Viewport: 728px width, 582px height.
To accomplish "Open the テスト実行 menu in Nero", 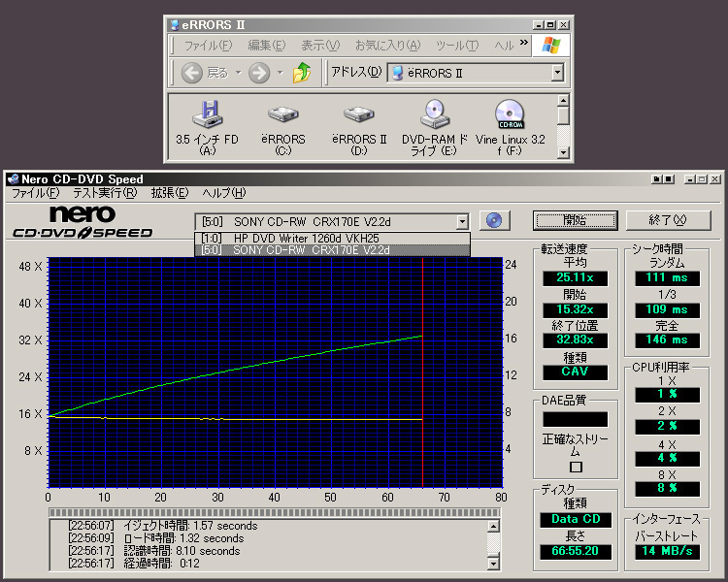I will 104,193.
